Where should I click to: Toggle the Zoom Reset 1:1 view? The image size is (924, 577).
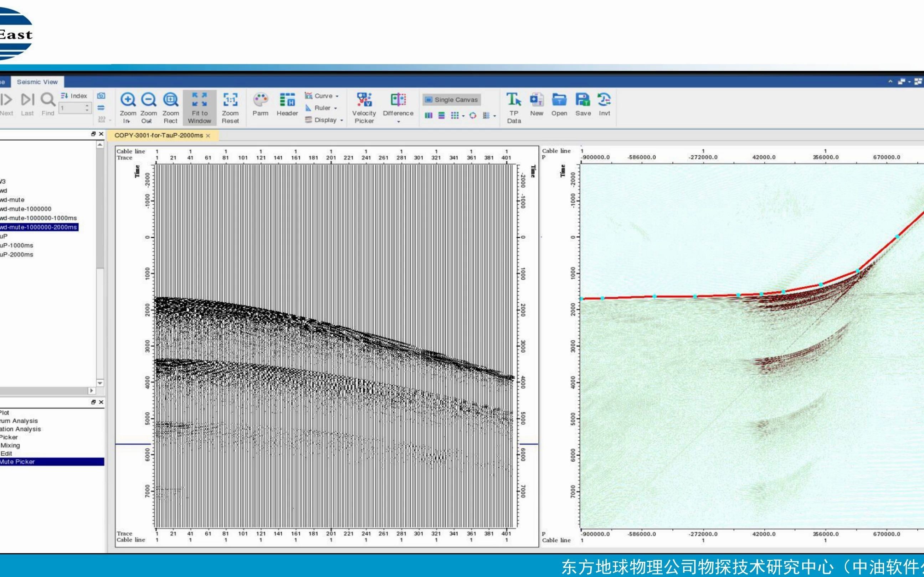pos(230,100)
